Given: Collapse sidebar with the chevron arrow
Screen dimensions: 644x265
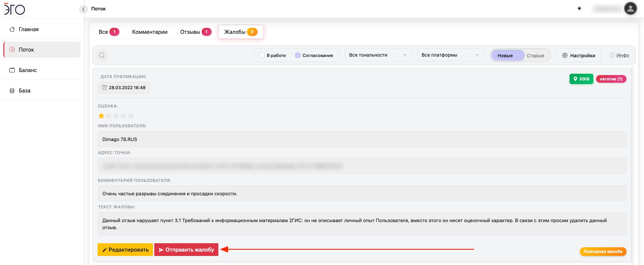Looking at the screenshot, I should tap(84, 9).
